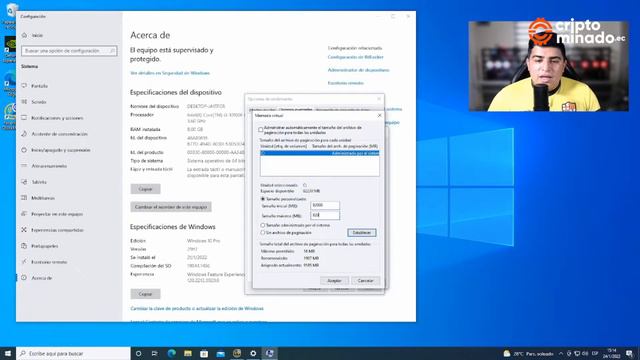Image resolution: width=640 pixels, height=360 pixels.
Task: Open Escritorio remoto related settings link
Action: [x=345, y=83]
